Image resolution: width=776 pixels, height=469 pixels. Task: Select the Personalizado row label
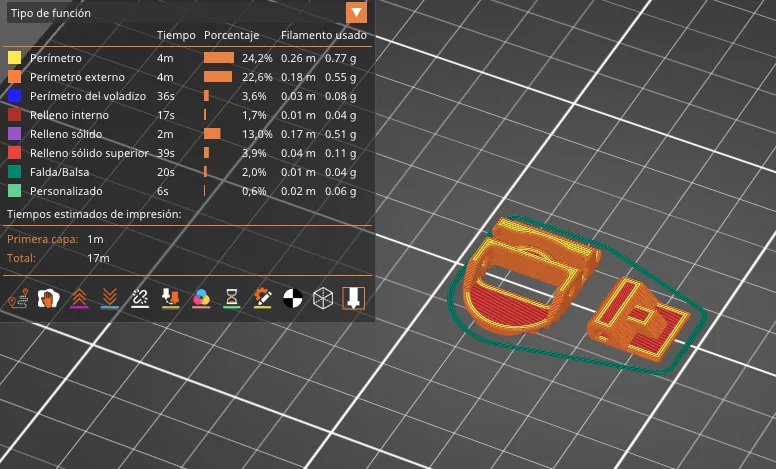click(x=66, y=191)
